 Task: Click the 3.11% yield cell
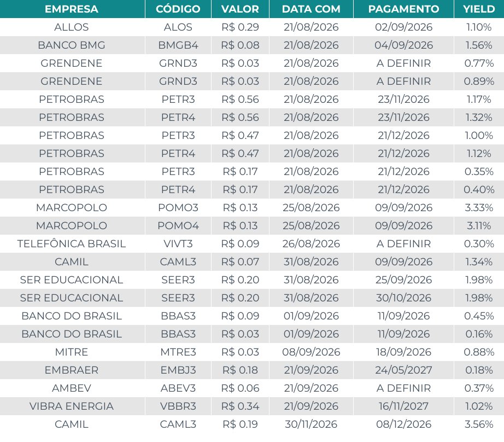coord(479,225)
